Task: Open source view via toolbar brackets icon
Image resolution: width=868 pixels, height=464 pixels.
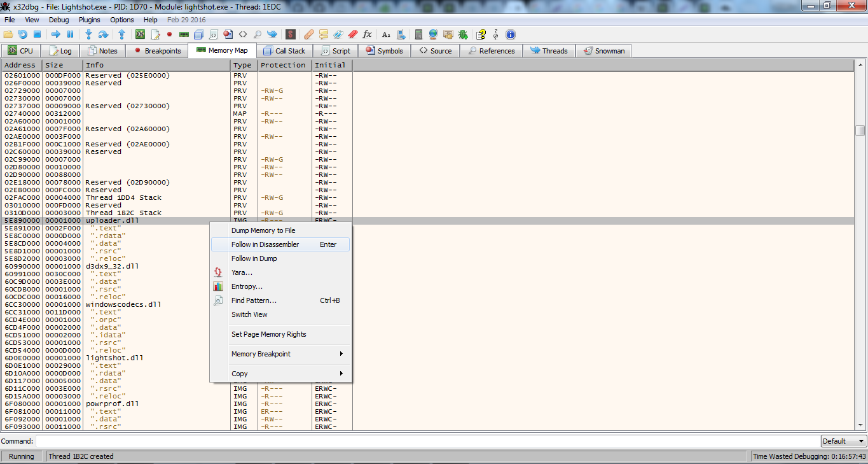Action: click(x=242, y=34)
